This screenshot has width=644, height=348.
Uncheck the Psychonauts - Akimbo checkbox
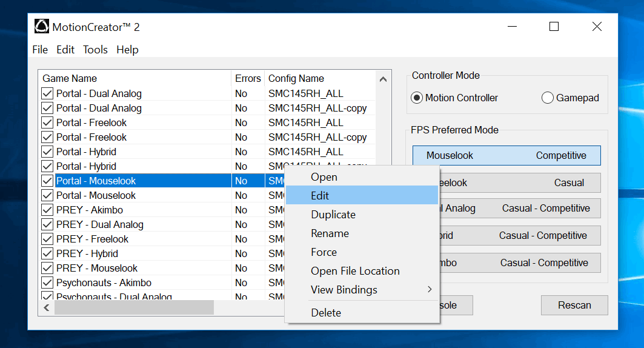(47, 283)
